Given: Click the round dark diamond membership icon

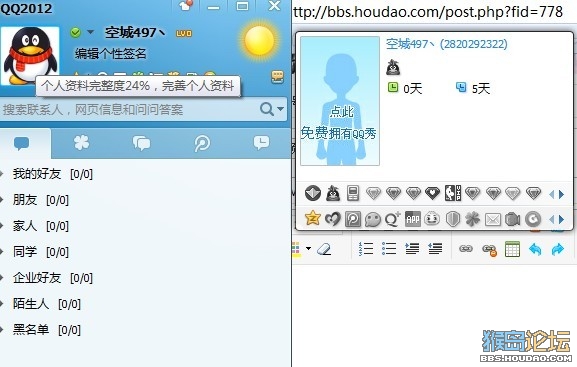Looking at the screenshot, I should [x=313, y=193].
